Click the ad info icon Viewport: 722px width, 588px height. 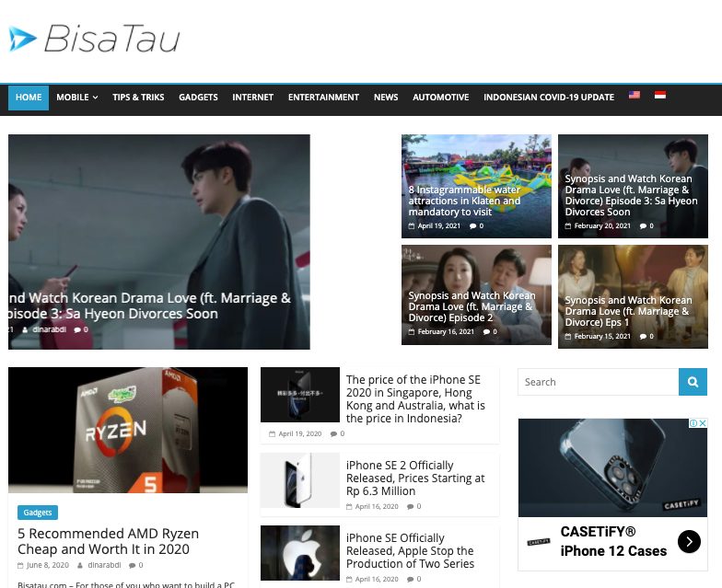click(693, 423)
